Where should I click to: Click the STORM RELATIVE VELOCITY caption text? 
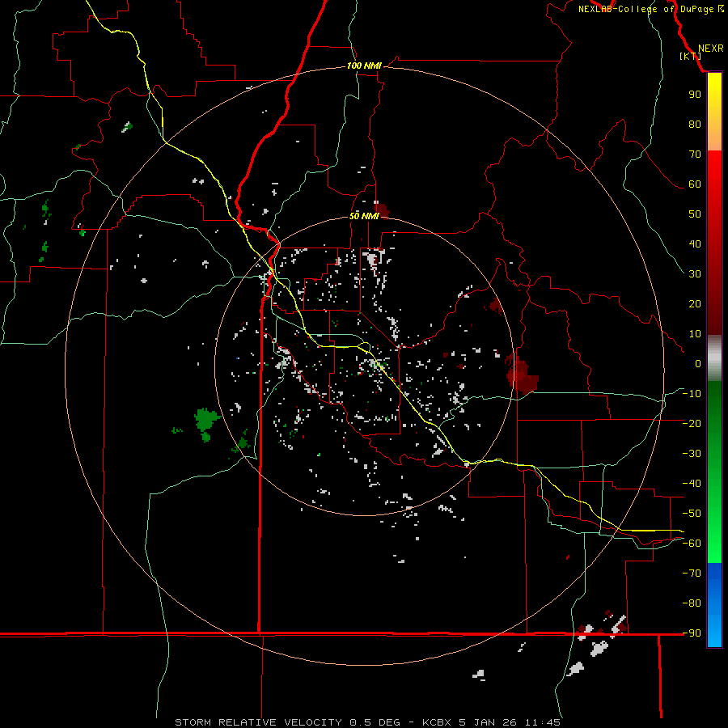click(258, 722)
